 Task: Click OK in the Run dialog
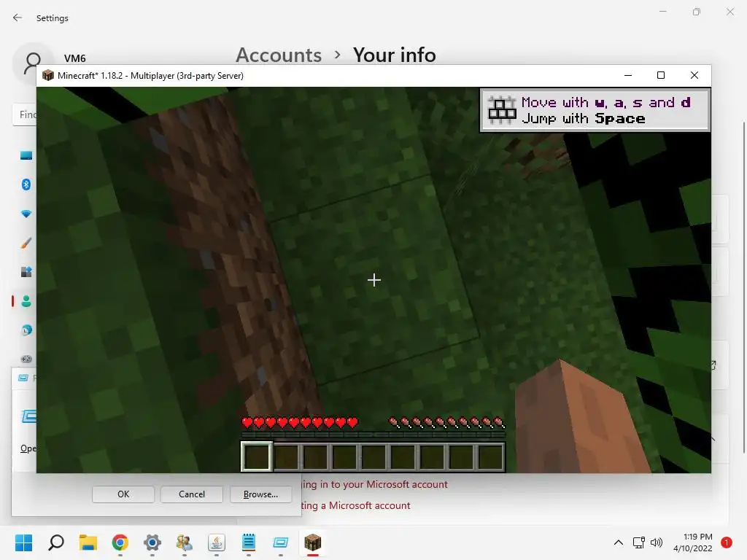[x=123, y=494]
